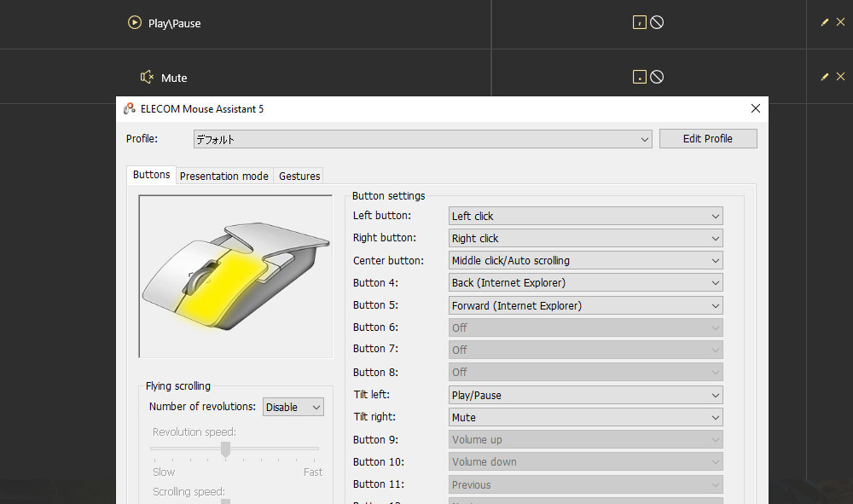Edit the Play\Pause row with pencil icon

click(x=825, y=22)
